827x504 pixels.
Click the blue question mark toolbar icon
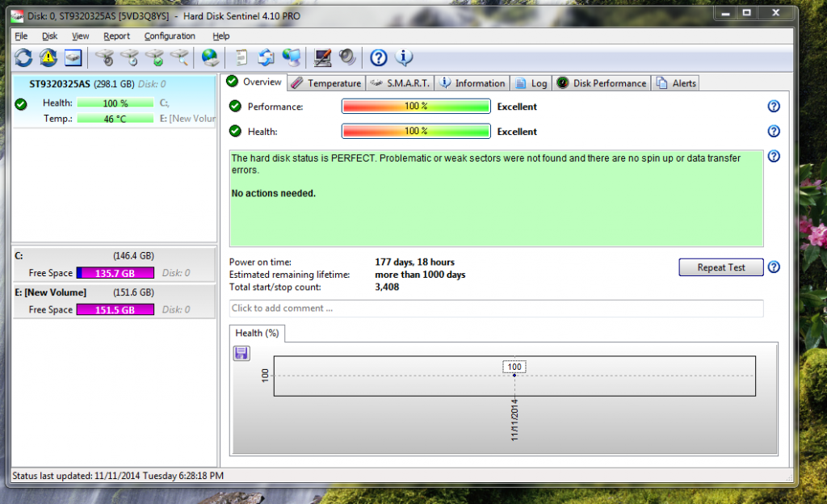pos(378,57)
